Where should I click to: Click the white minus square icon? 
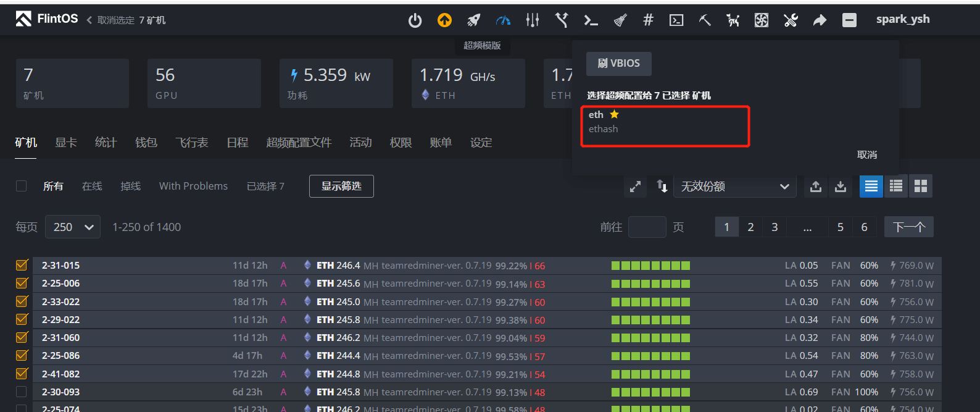tap(849, 20)
